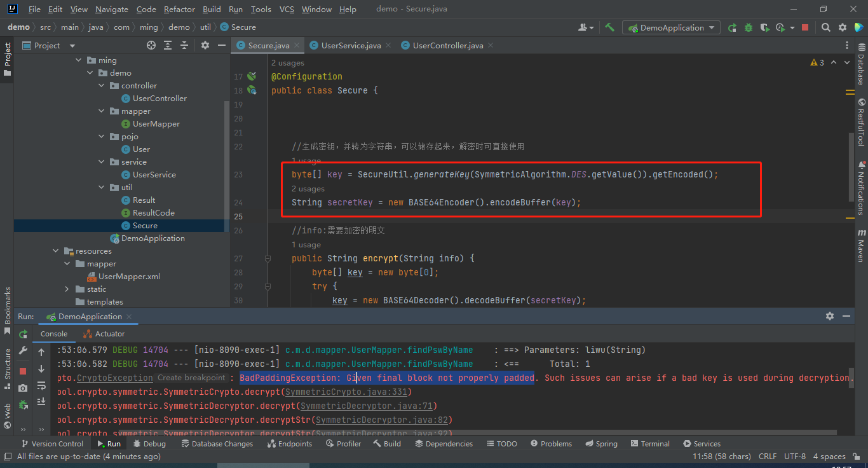Toggle soft-wrap in the Run console
Image resolution: width=868 pixels, height=468 pixels.
coord(41,385)
